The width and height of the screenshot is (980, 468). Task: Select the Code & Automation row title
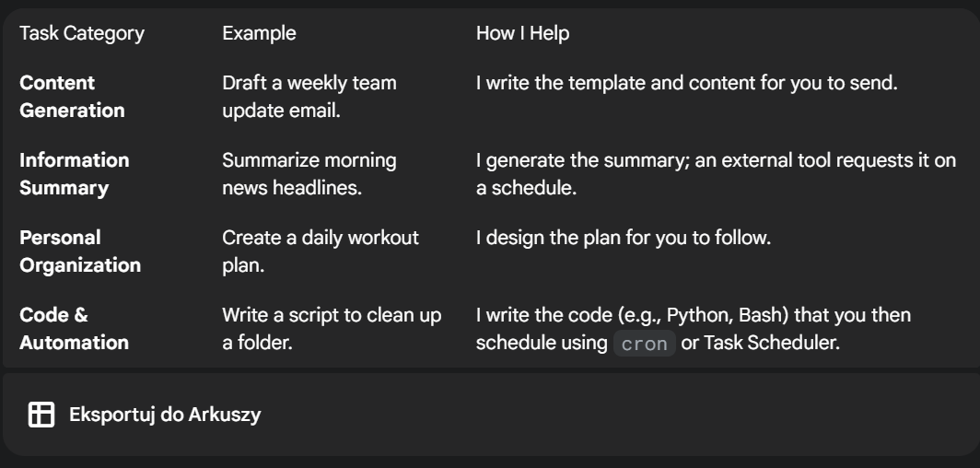[x=75, y=329]
